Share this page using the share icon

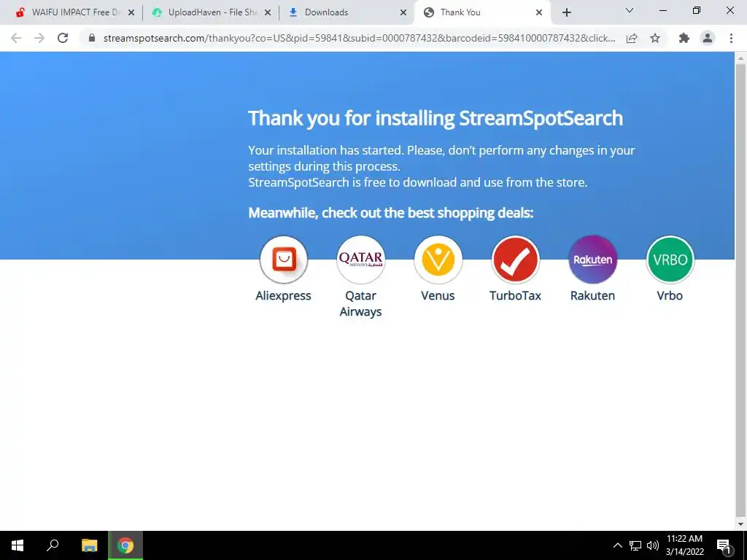click(632, 38)
